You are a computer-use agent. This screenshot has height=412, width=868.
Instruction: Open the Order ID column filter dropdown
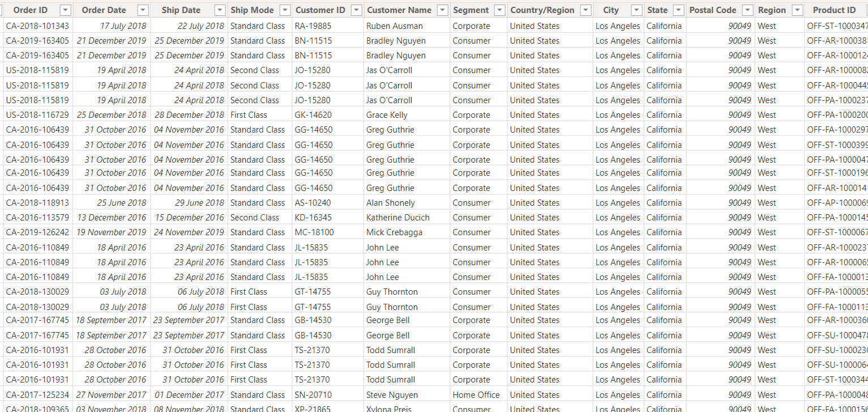66,10
